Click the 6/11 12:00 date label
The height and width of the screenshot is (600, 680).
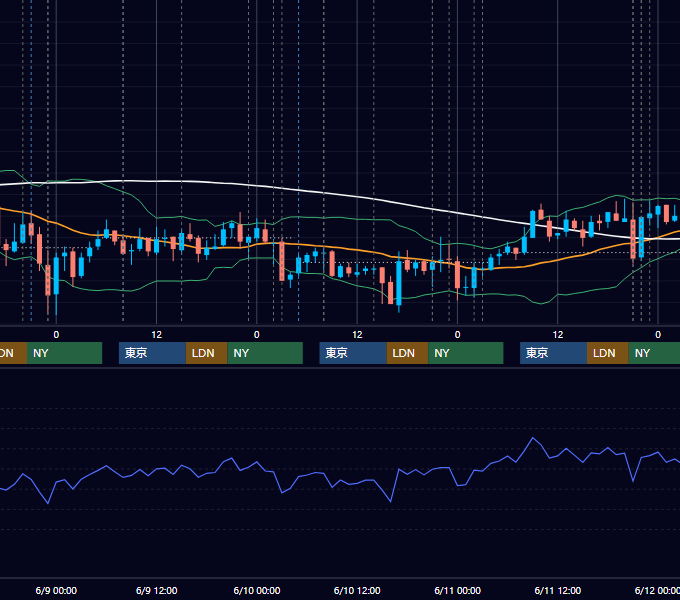click(558, 590)
